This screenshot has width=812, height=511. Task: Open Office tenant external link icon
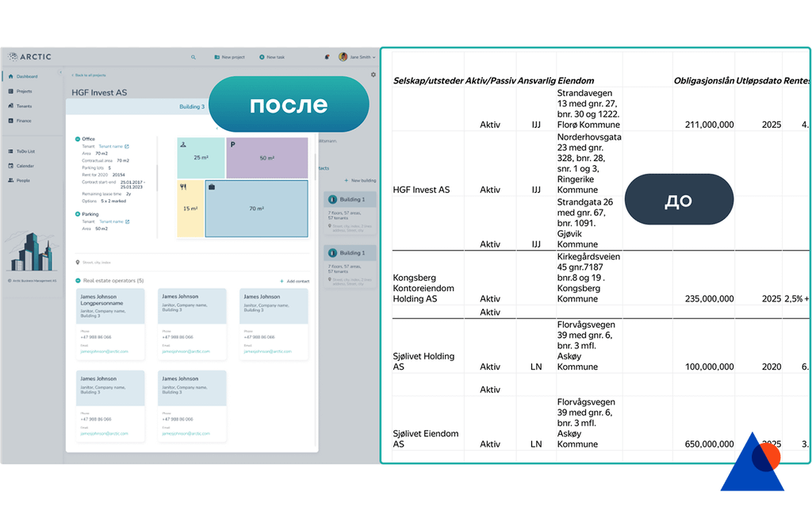pyautogui.click(x=127, y=147)
